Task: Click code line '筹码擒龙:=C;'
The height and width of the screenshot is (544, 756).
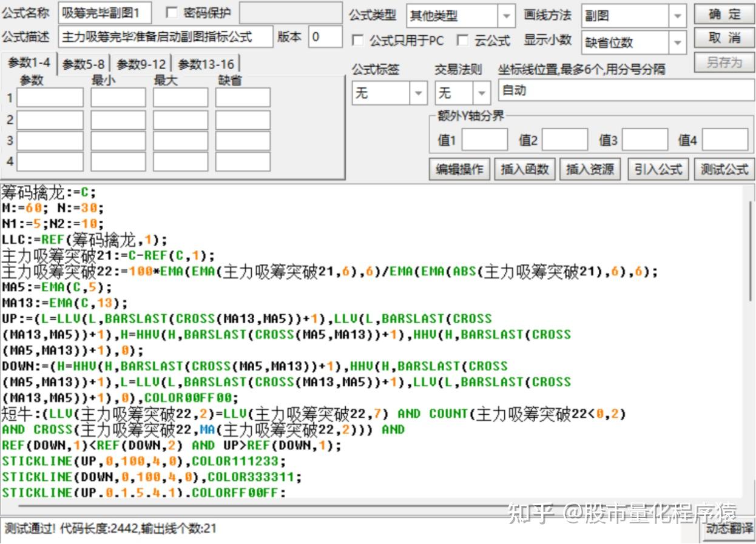Action: point(49,193)
